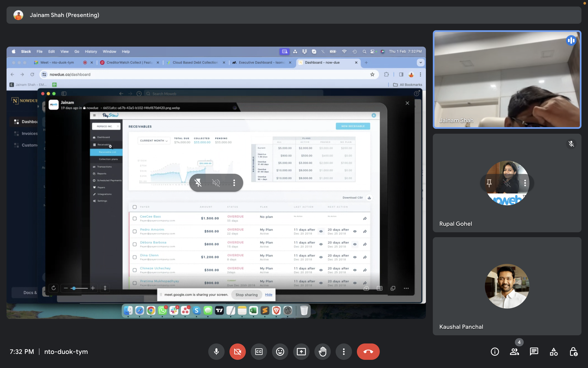This screenshot has height=368, width=588.
Task: Open meeting details info icon
Action: (495, 351)
